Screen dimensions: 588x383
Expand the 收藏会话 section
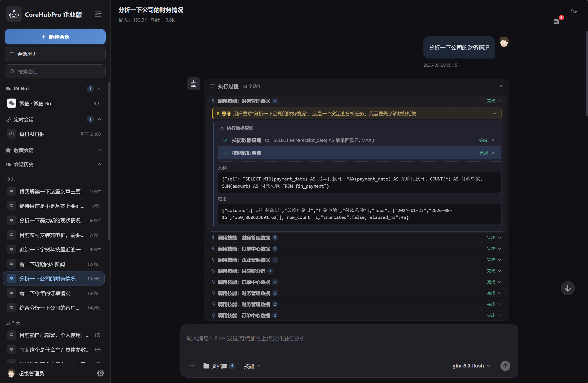coord(99,150)
